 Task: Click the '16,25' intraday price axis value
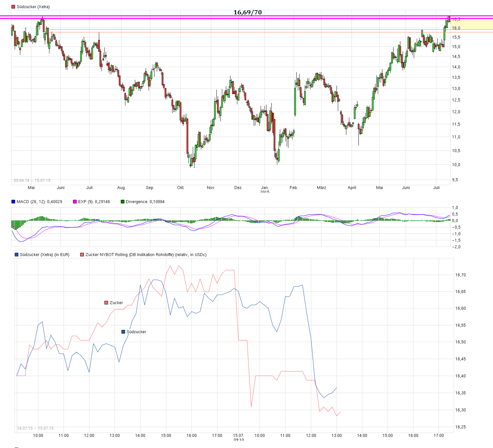(x=461, y=427)
